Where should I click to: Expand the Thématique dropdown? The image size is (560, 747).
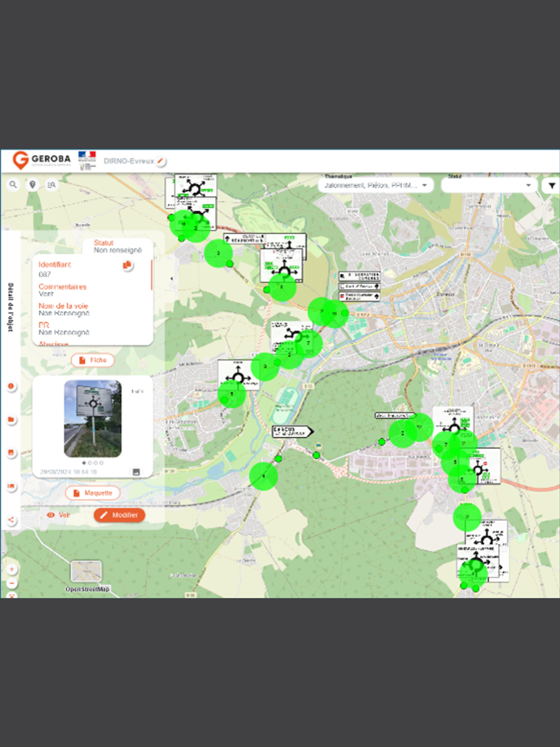pyautogui.click(x=375, y=186)
